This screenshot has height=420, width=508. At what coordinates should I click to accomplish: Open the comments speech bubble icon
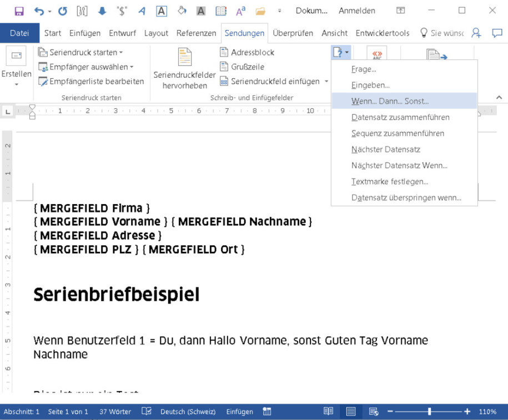click(x=497, y=33)
